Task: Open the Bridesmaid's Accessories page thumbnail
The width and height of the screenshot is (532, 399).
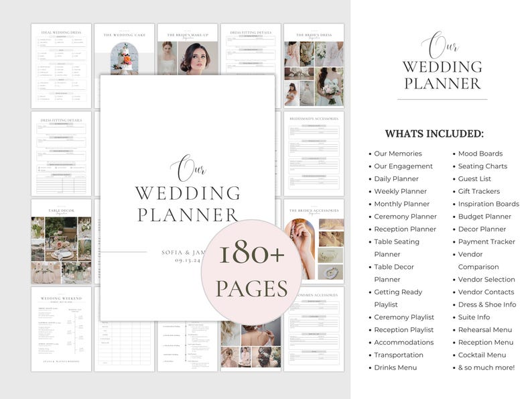Action: [314, 154]
